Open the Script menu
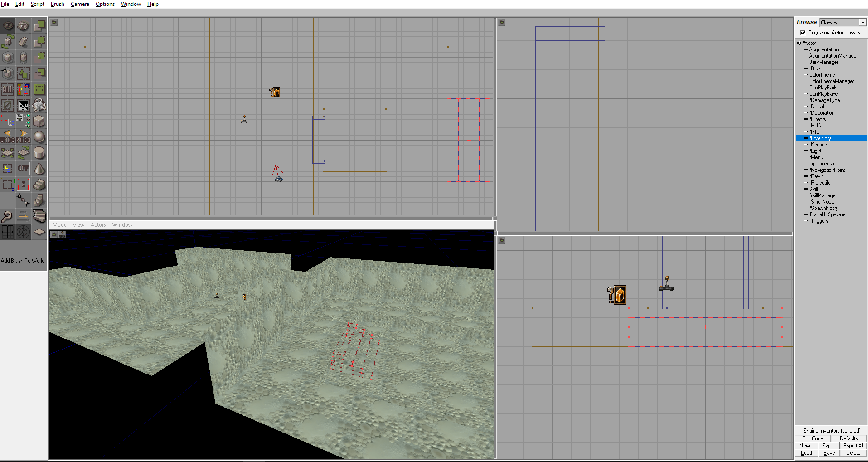The image size is (868, 462). [38, 4]
